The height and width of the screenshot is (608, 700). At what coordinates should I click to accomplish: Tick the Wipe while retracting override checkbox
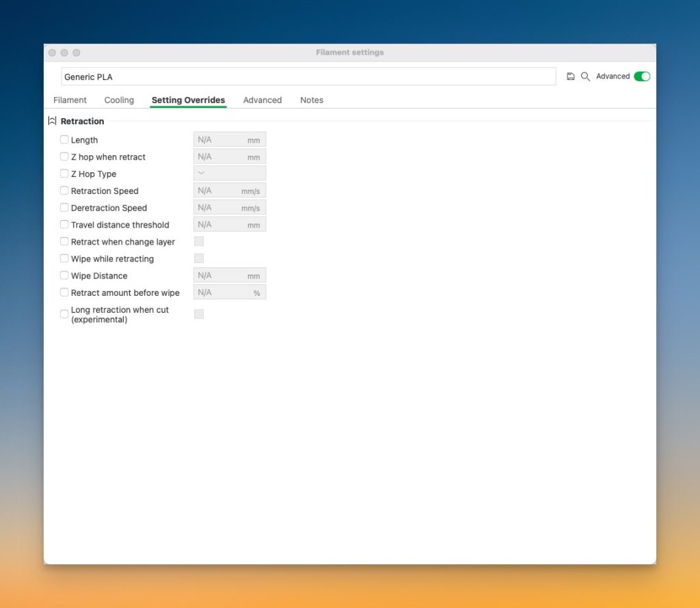(x=64, y=258)
